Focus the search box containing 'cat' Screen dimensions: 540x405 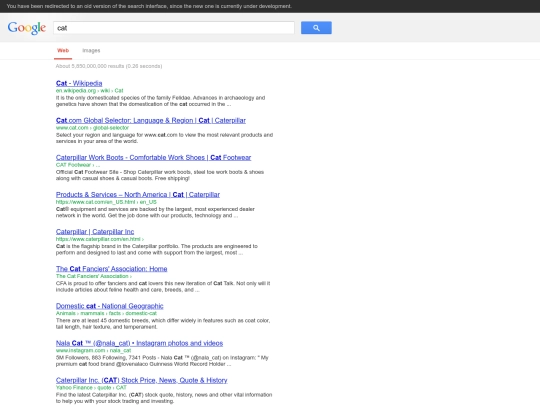(x=174, y=28)
